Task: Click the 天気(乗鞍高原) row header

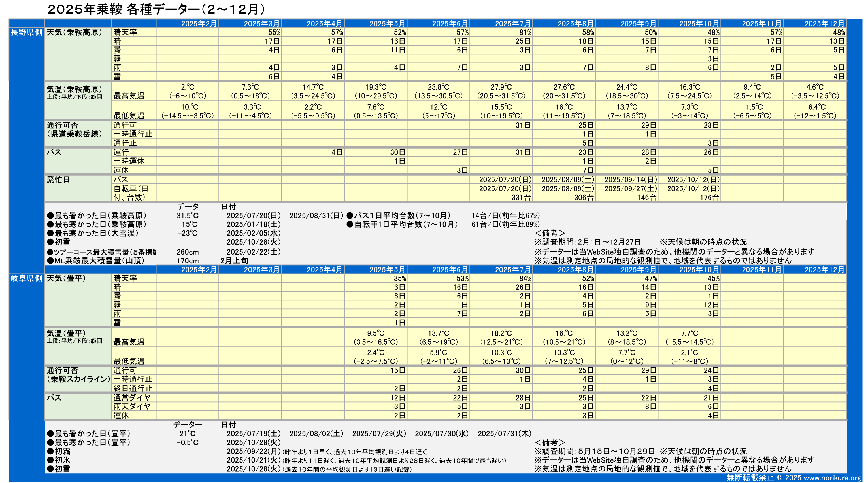Action: (74, 32)
